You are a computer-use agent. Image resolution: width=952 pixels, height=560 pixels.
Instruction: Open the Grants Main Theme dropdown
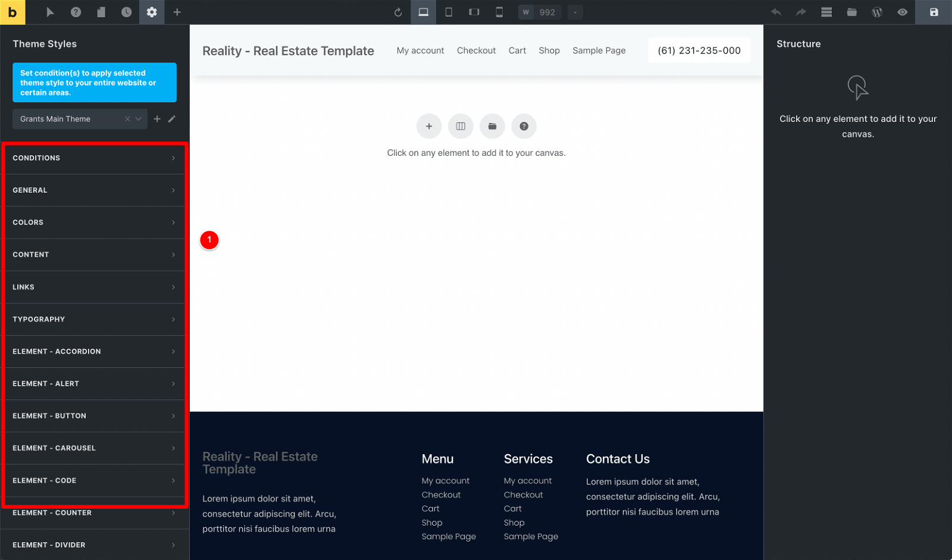click(80, 119)
